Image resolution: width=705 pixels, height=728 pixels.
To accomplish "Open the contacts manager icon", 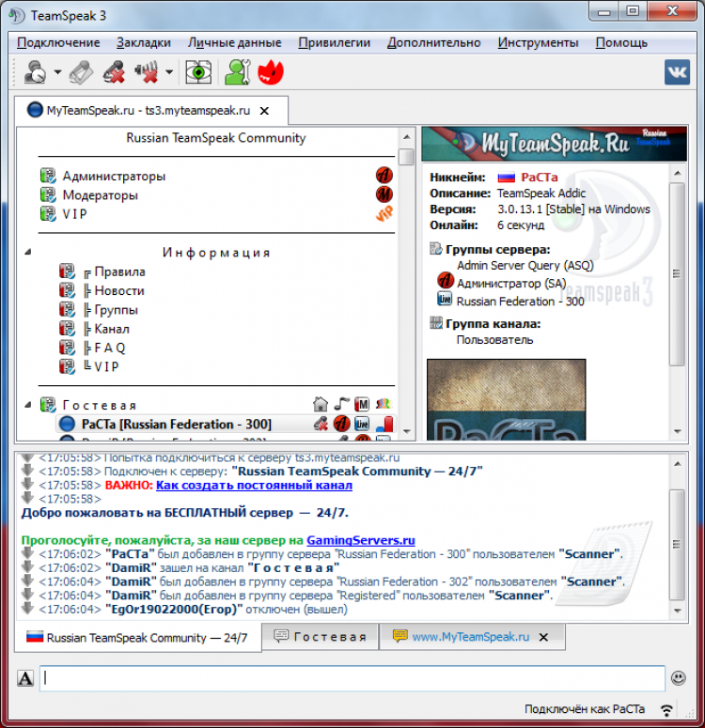I will 238,72.
